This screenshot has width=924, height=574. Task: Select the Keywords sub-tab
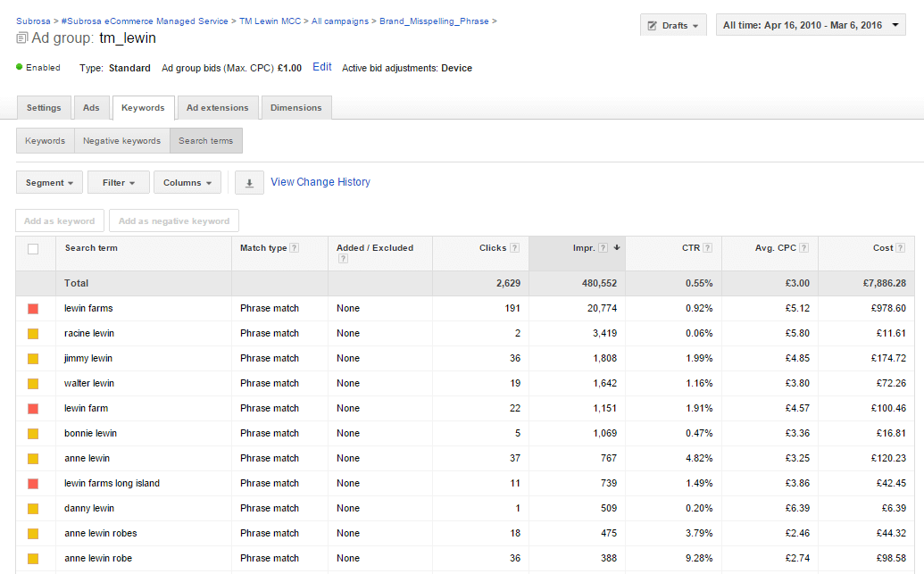[46, 141]
